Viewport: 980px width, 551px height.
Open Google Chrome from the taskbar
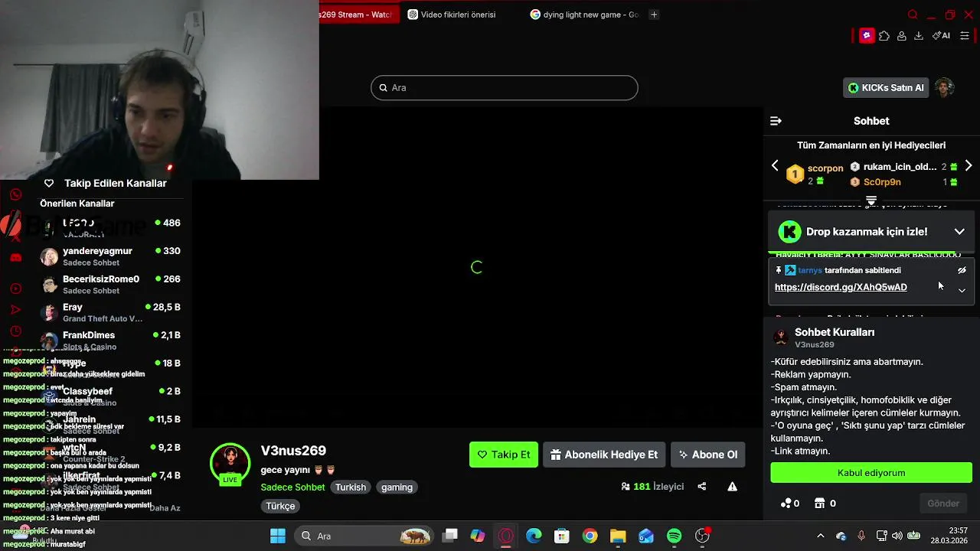[590, 536]
